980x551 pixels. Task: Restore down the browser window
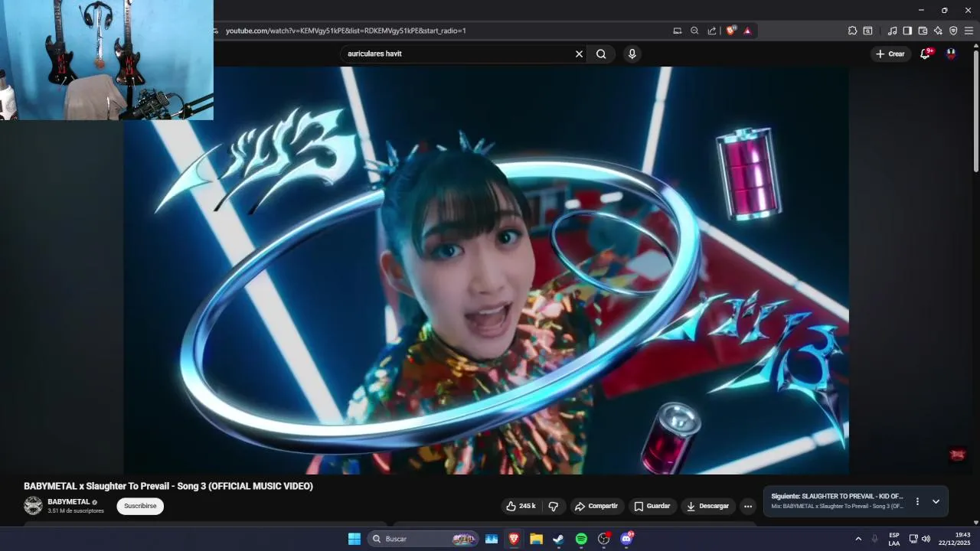click(x=944, y=10)
